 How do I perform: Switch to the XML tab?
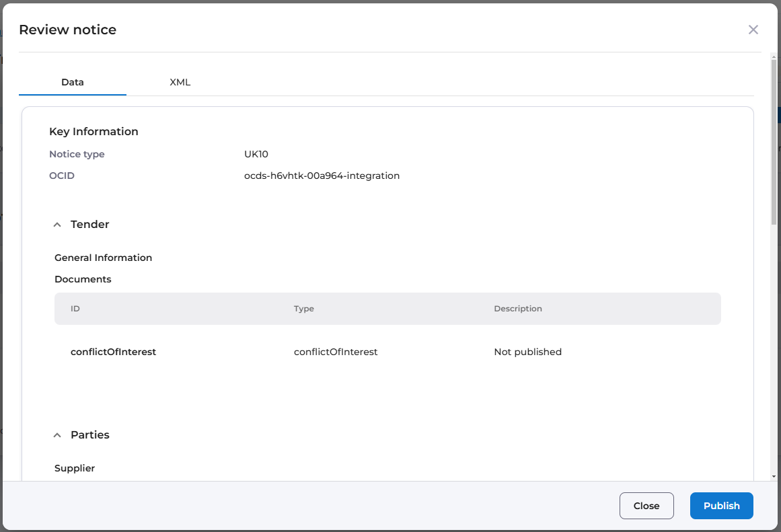point(180,82)
